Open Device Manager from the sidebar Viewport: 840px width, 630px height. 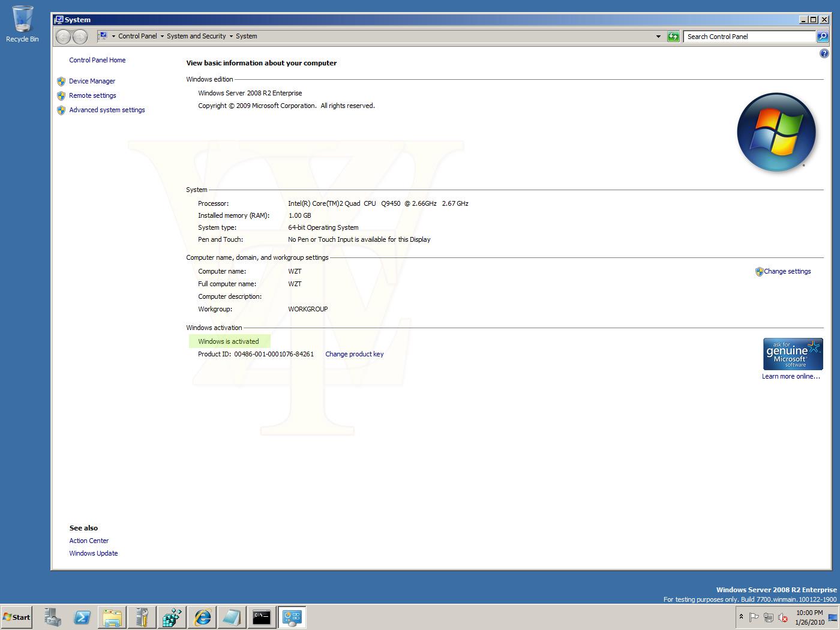click(x=92, y=81)
